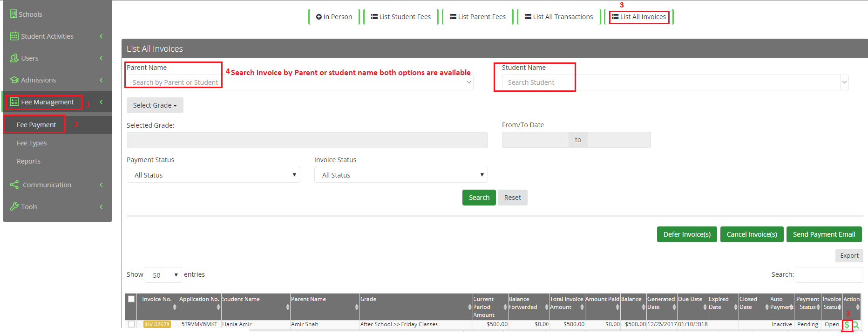Viewport: 868px width, 335px height.
Task: Sort by Grade column arrows
Action: 470,307
